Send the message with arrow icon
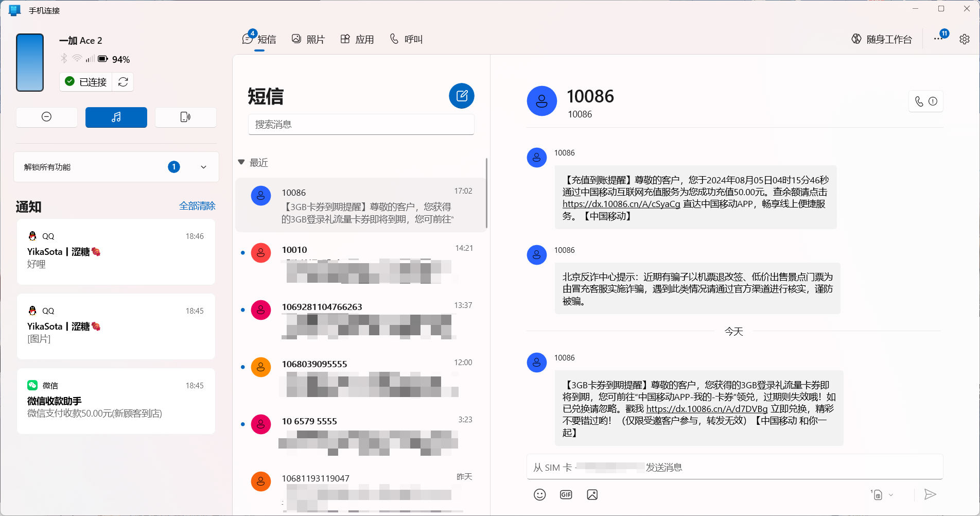Image resolution: width=980 pixels, height=516 pixels. 930,494
